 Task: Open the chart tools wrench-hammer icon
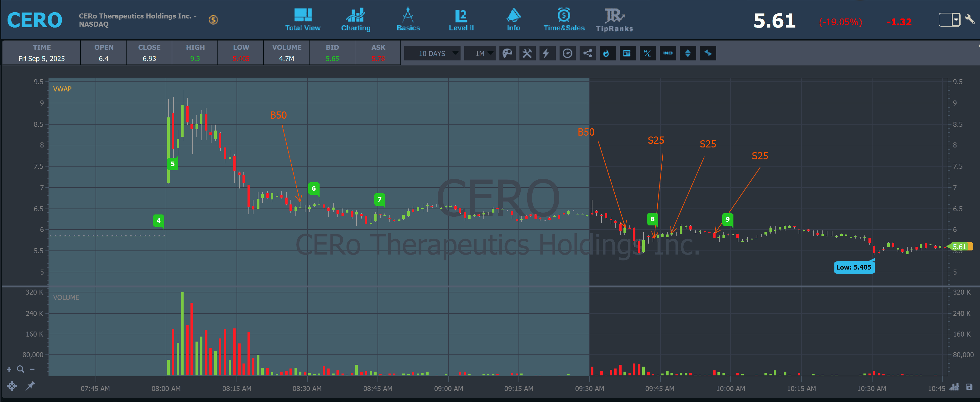coord(527,53)
